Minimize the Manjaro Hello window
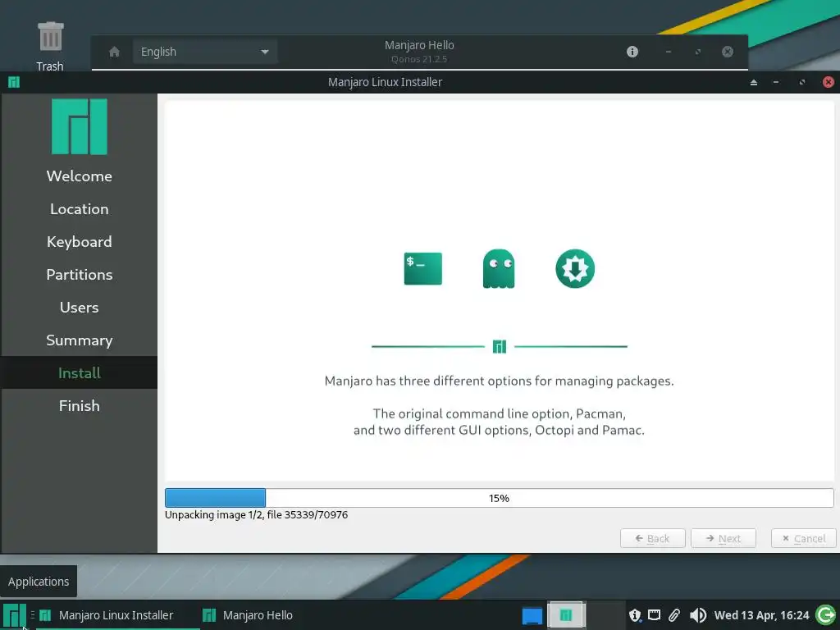This screenshot has height=630, width=840. click(668, 52)
